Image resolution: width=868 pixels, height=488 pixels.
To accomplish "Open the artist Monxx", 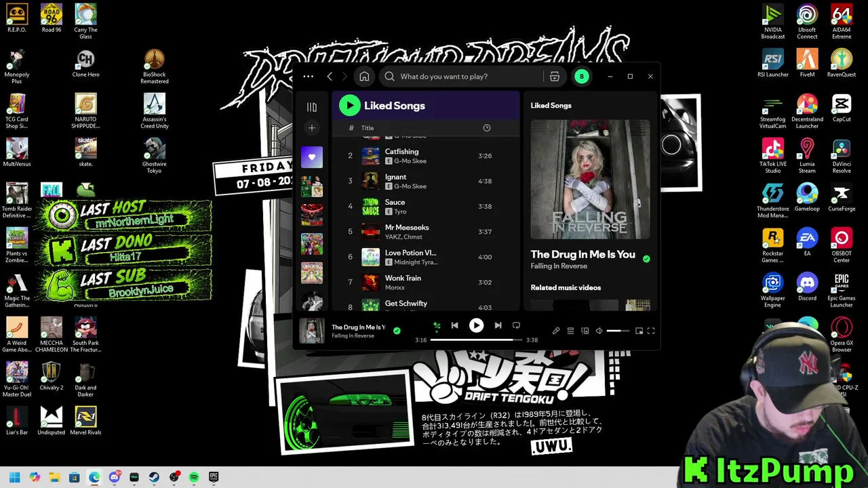I will point(395,287).
